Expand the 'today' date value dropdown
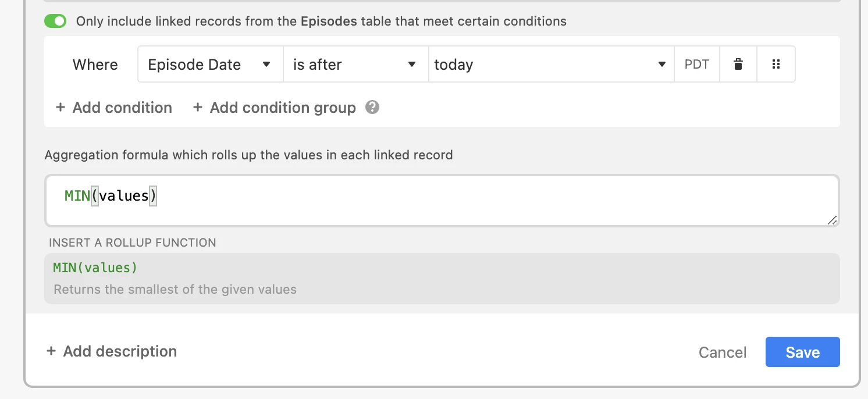Screen dimensions: 868x399 coord(552,65)
